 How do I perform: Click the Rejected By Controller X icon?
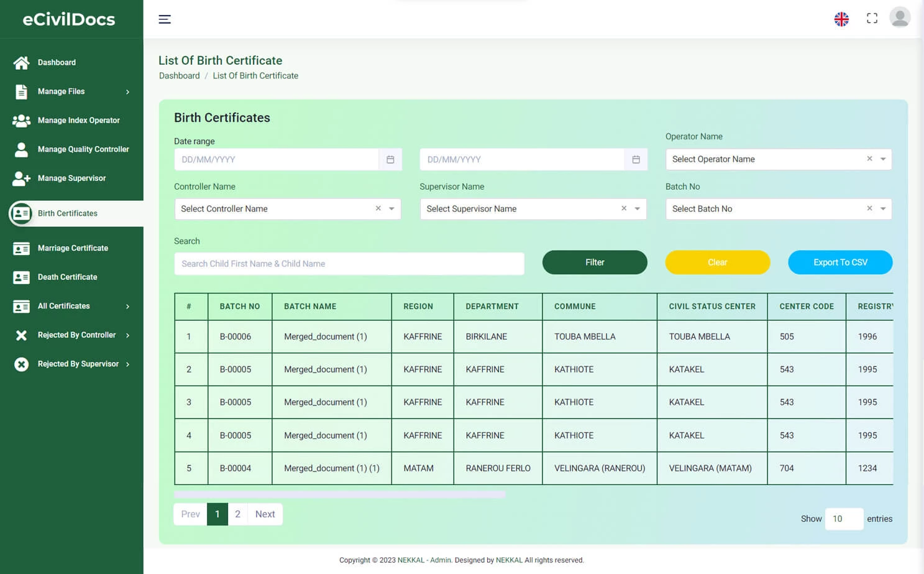tap(21, 335)
